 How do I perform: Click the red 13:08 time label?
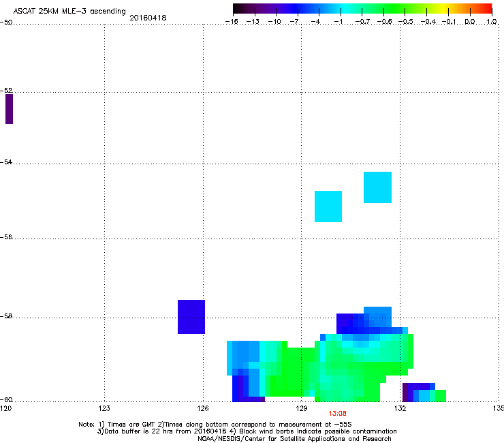point(337,414)
